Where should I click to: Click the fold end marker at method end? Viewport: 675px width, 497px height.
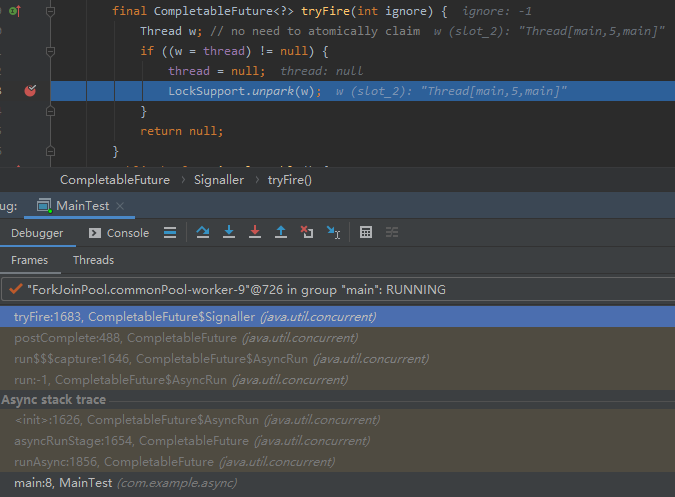pos(50,151)
